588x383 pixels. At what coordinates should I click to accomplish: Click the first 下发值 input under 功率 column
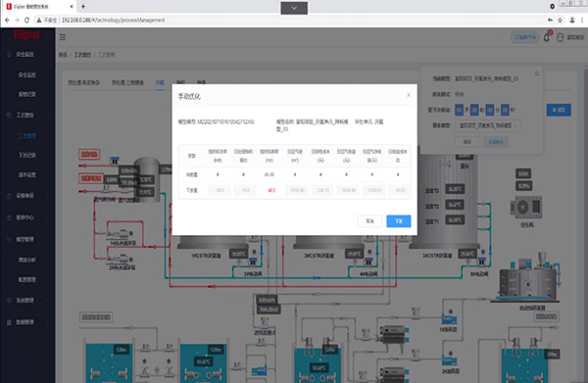(220, 190)
